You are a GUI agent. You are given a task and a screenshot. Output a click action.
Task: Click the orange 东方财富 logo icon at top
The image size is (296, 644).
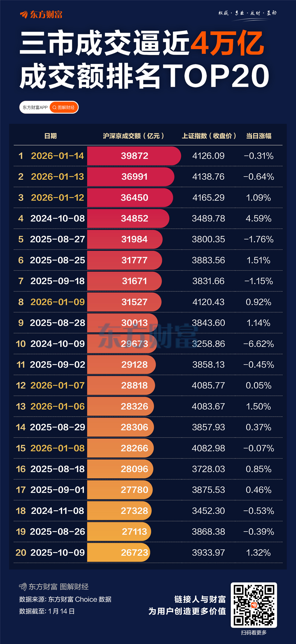coord(24,15)
